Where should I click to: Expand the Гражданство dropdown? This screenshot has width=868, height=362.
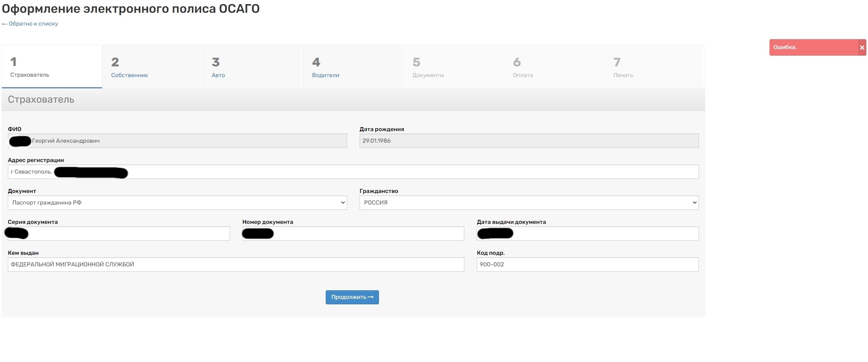point(529,203)
